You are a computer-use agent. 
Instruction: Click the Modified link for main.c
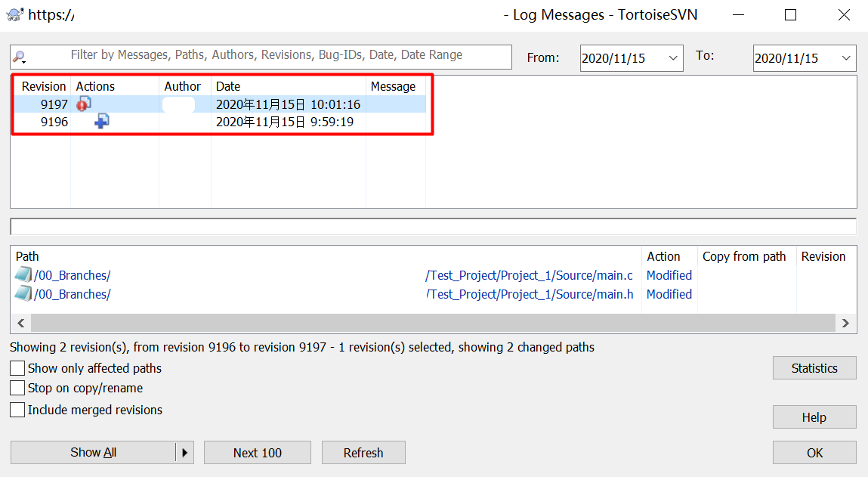pyautogui.click(x=669, y=274)
